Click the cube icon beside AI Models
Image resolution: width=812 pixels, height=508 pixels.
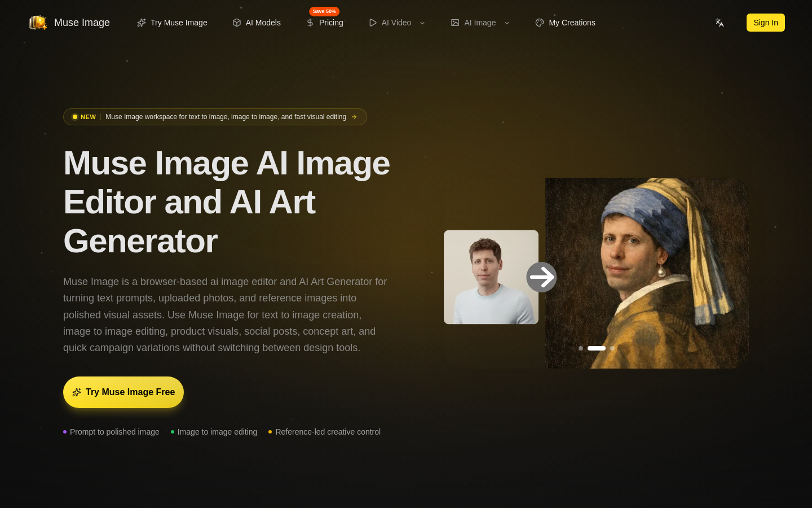pyautogui.click(x=237, y=23)
